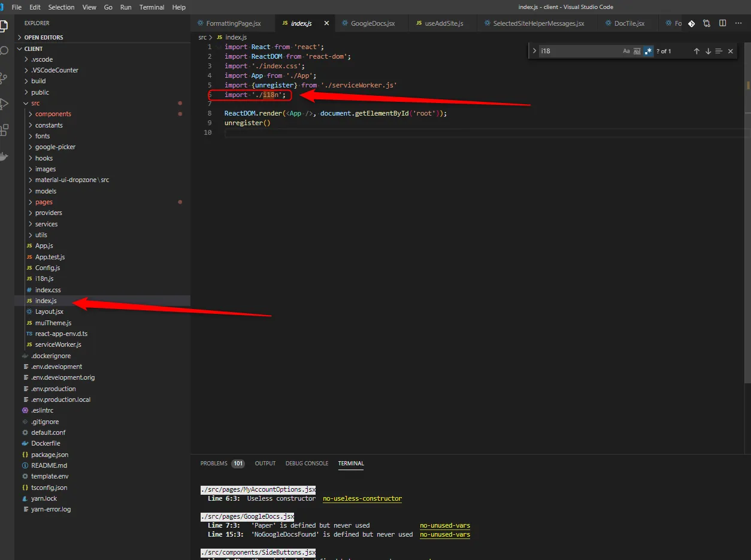This screenshot has width=751, height=560.
Task: Switch to the FormattingPage.jsx tab
Action: tap(234, 23)
